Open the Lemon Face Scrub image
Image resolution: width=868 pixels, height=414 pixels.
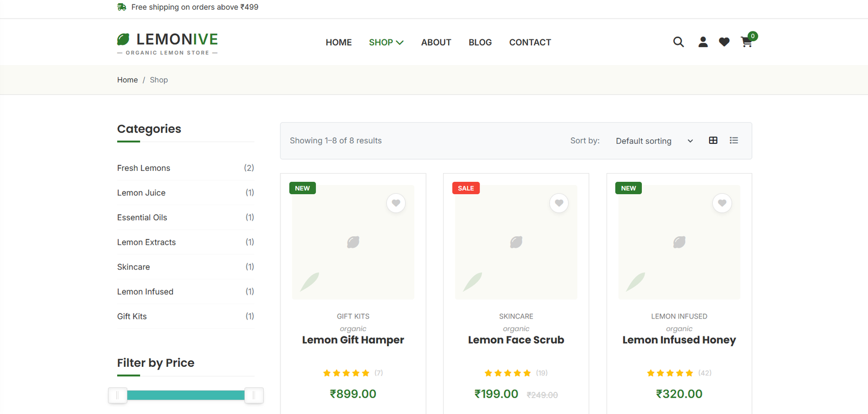coord(516,242)
